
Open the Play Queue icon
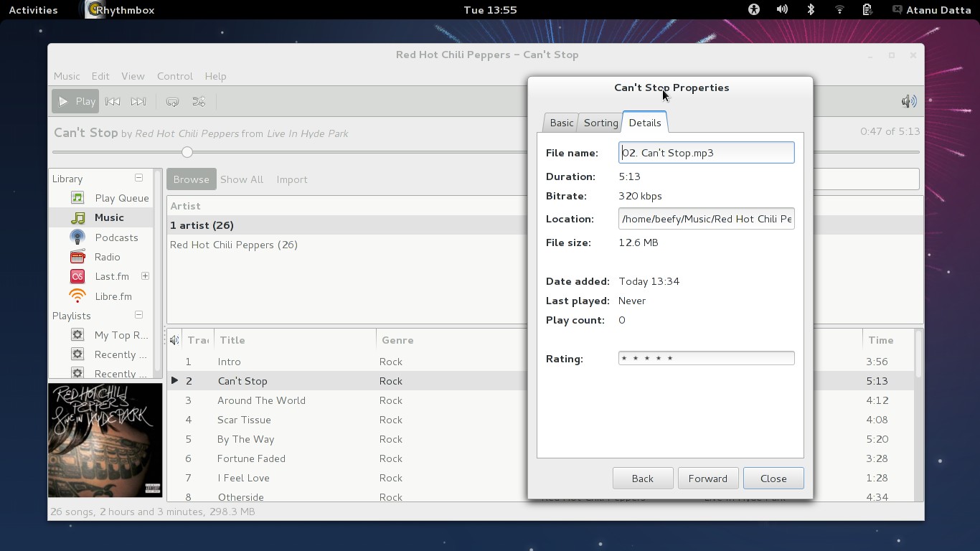coord(77,198)
